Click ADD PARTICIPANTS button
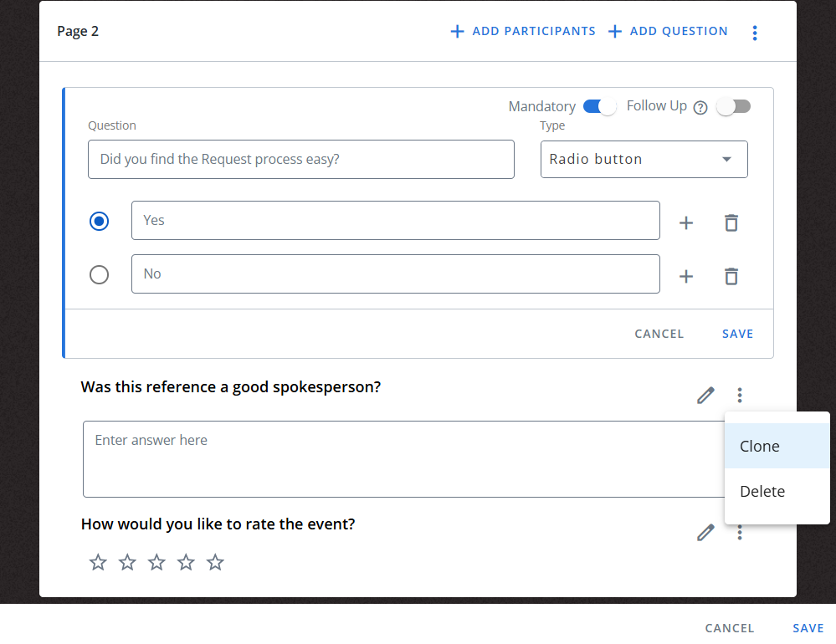Image resolution: width=836 pixels, height=644 pixels. [x=523, y=32]
